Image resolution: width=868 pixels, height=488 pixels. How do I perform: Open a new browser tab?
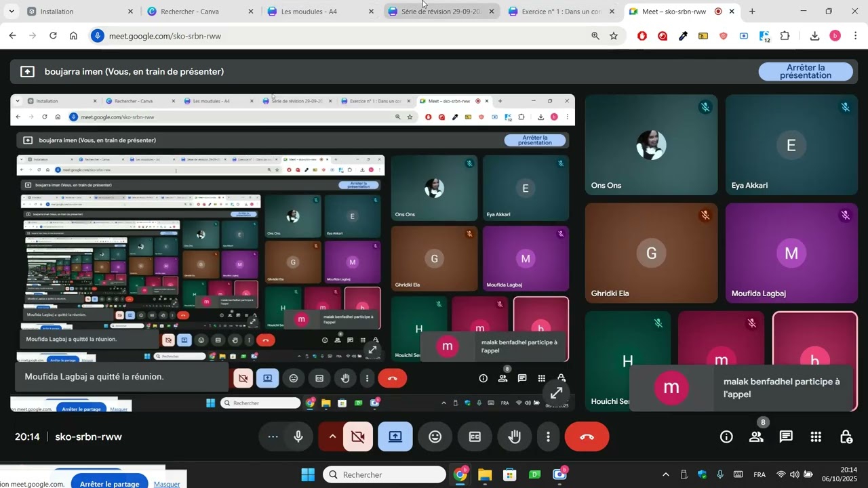pyautogui.click(x=752, y=12)
